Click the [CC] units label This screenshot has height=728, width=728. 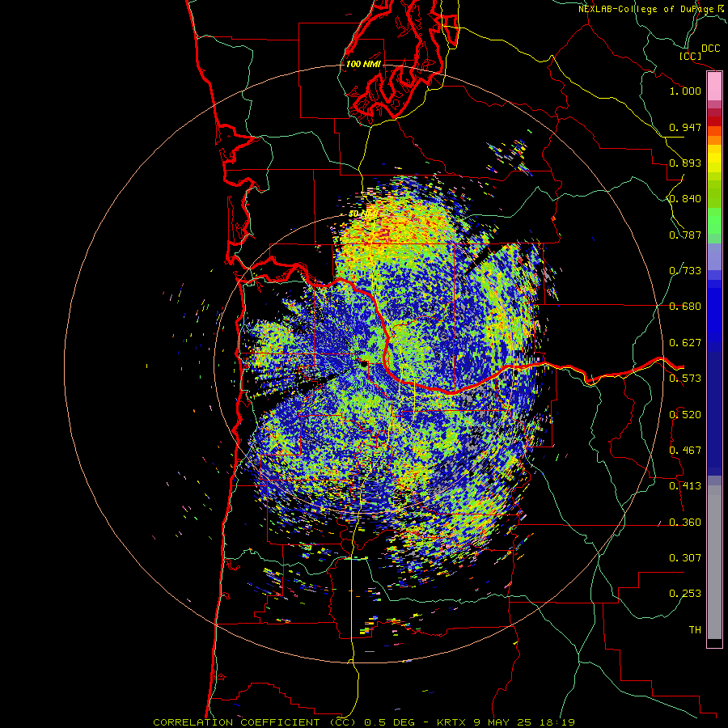691,56
